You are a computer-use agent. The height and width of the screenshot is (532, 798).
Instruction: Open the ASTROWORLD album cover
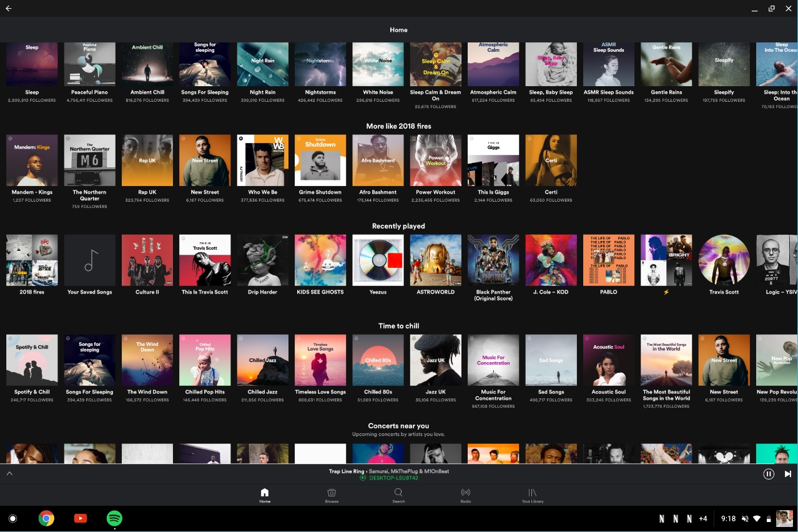(x=435, y=260)
